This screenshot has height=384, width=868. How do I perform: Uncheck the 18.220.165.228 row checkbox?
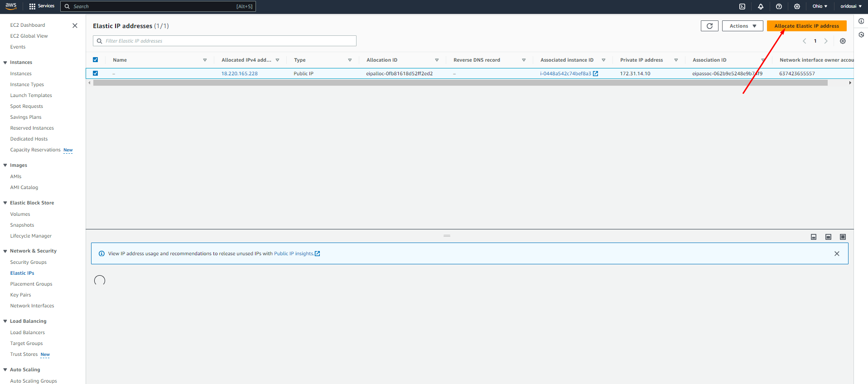click(95, 73)
